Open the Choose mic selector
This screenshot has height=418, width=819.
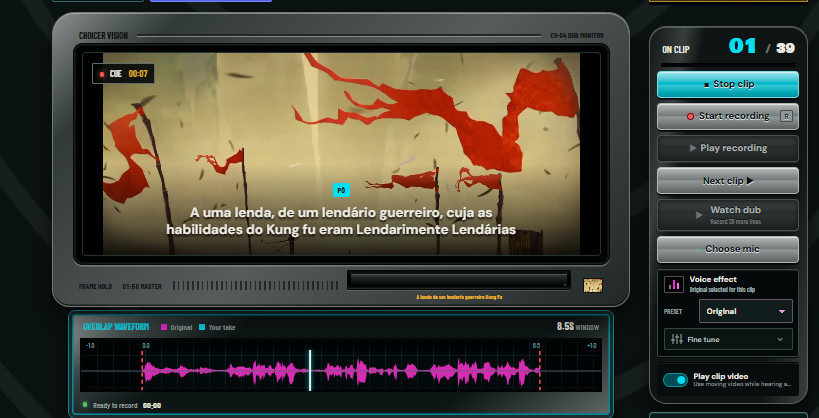pos(728,249)
